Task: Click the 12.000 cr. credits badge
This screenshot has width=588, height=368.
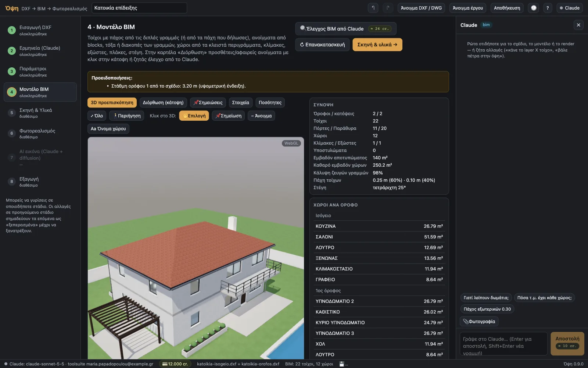Action: [x=176, y=364]
